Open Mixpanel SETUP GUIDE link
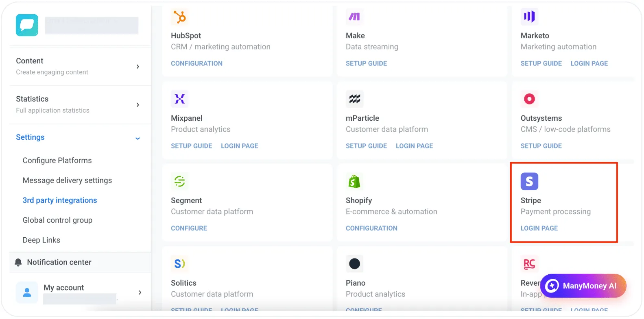The width and height of the screenshot is (644, 319). 191,146
